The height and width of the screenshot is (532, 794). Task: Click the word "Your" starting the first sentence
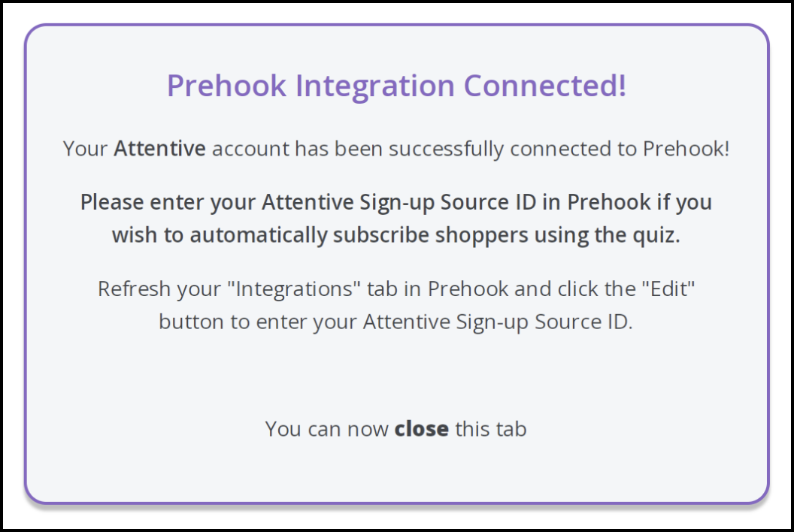tap(85, 149)
